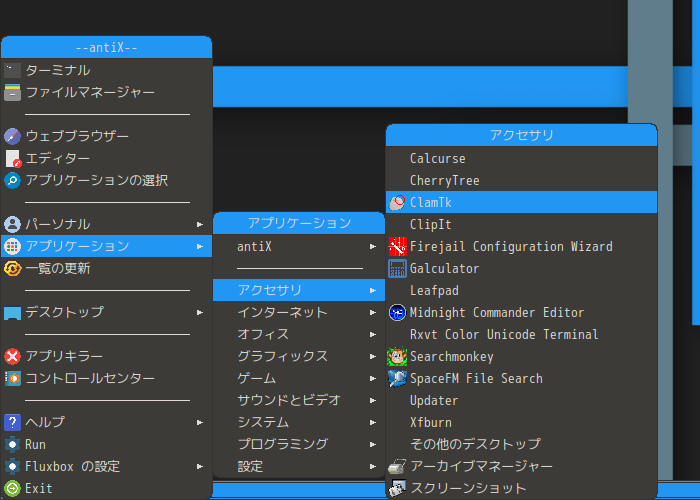The image size is (700, 500).
Task: Choose the 一覧の更新 entry label
Action: click(x=58, y=268)
